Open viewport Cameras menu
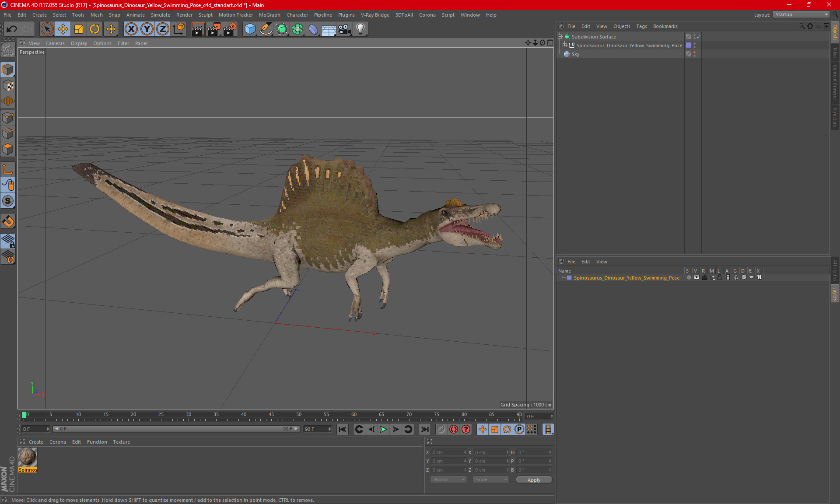 pyautogui.click(x=55, y=43)
